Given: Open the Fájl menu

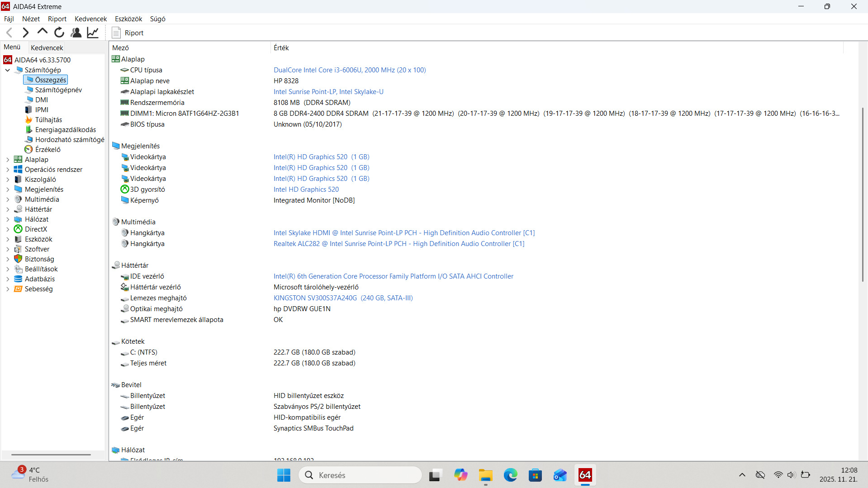Looking at the screenshot, I should pyautogui.click(x=9, y=19).
